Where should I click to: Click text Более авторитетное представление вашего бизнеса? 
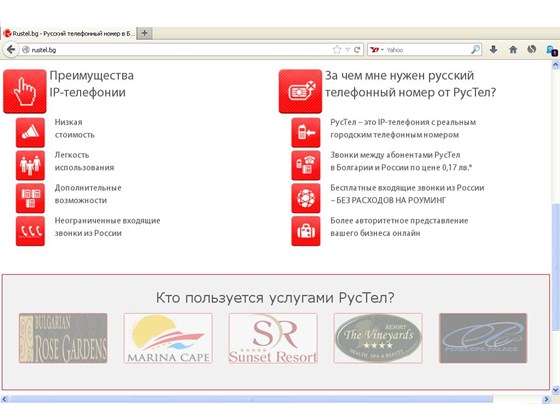(x=399, y=227)
